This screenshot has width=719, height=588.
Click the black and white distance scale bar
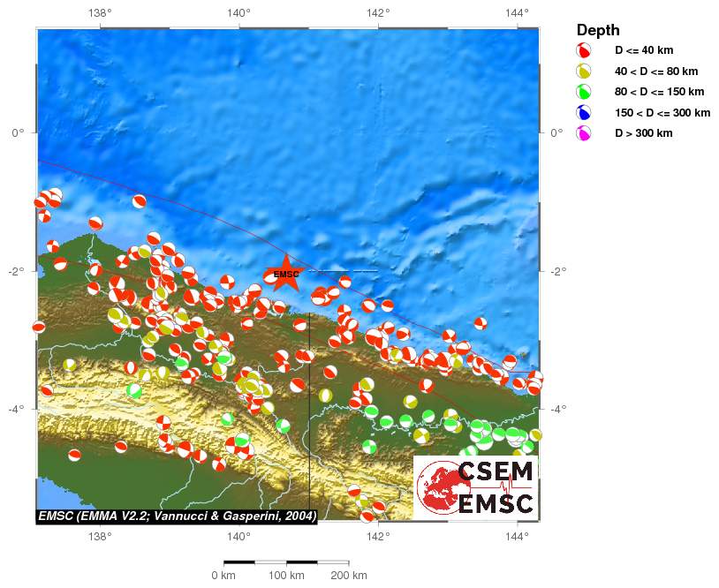(x=285, y=562)
